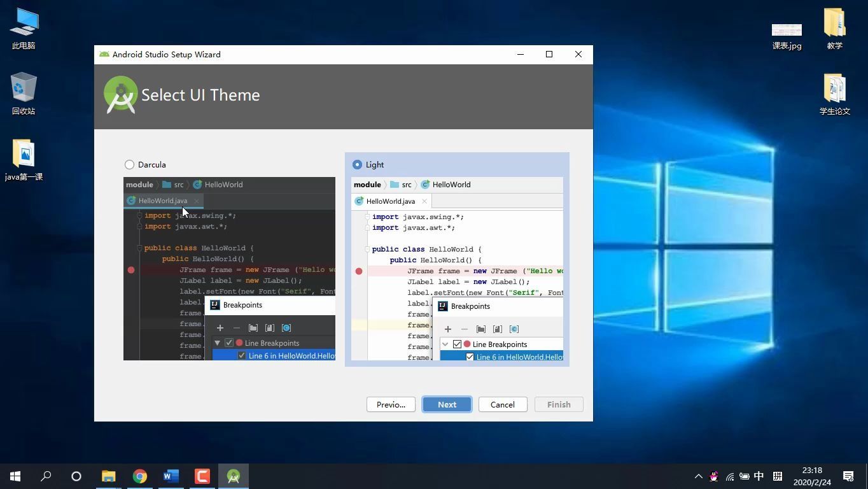Select java第一课 folder on desktop

(x=24, y=160)
